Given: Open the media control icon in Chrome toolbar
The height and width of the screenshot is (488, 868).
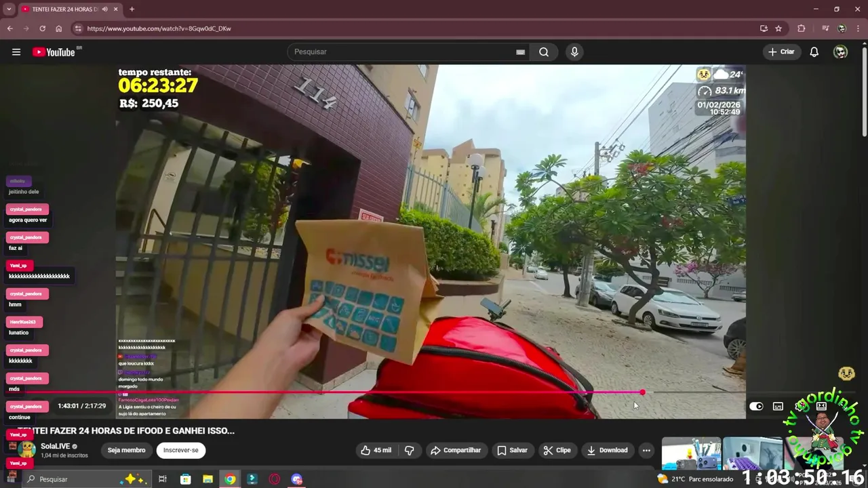Looking at the screenshot, I should point(825,28).
